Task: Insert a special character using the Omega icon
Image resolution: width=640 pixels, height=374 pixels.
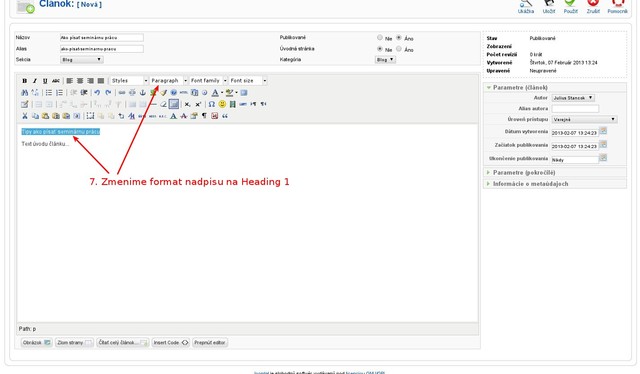Action: [211, 104]
